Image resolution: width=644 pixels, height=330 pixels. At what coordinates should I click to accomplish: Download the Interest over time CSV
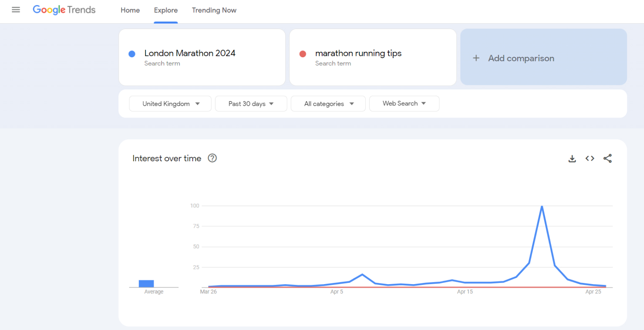tap(572, 159)
